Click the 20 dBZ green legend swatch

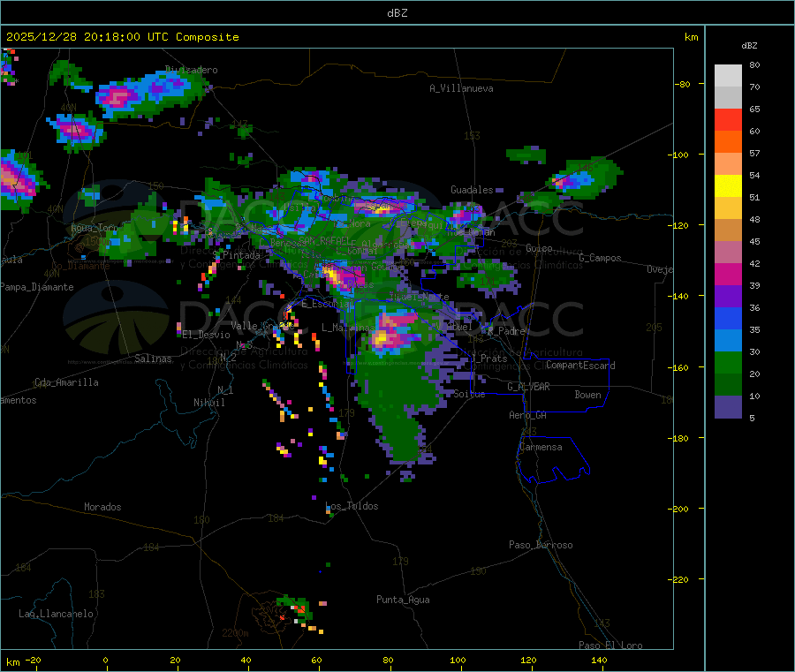(x=728, y=362)
